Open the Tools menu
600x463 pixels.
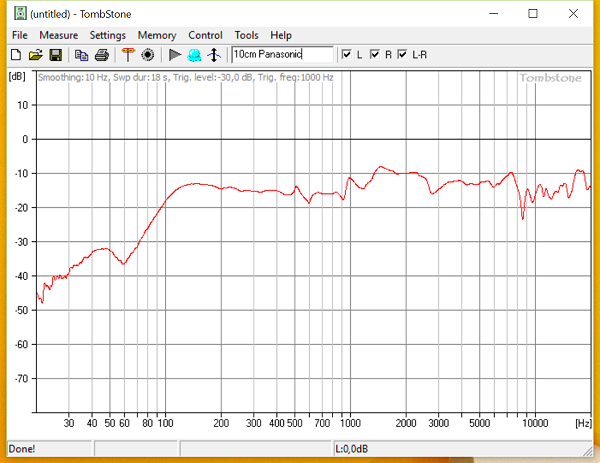246,35
